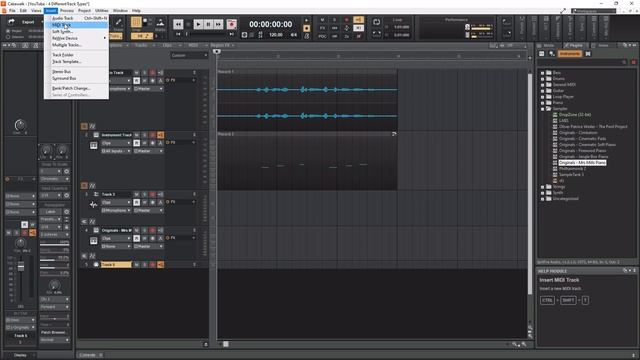Choose Bank/Patch Change menu entry
This screenshot has height=360, width=640.
coord(76,88)
